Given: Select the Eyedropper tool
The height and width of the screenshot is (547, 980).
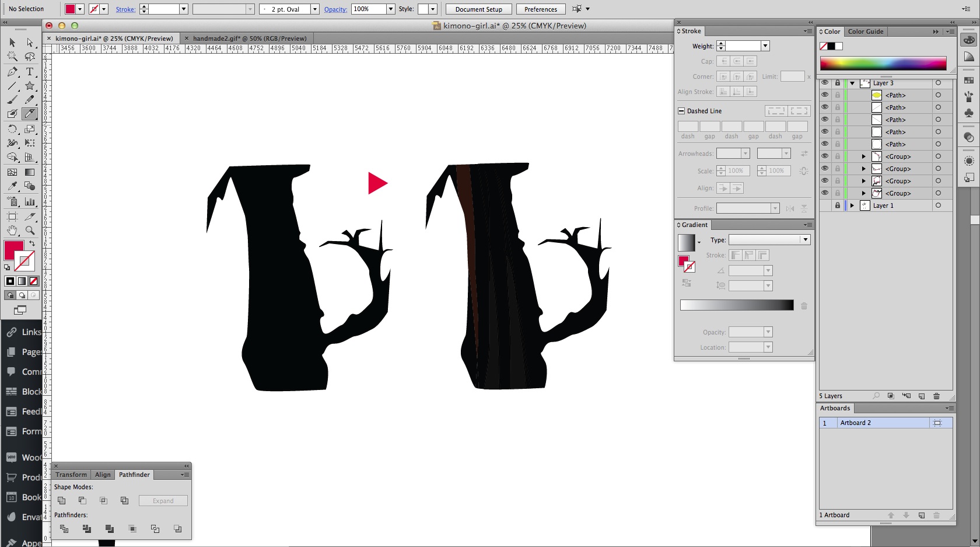Looking at the screenshot, I should point(12,186).
